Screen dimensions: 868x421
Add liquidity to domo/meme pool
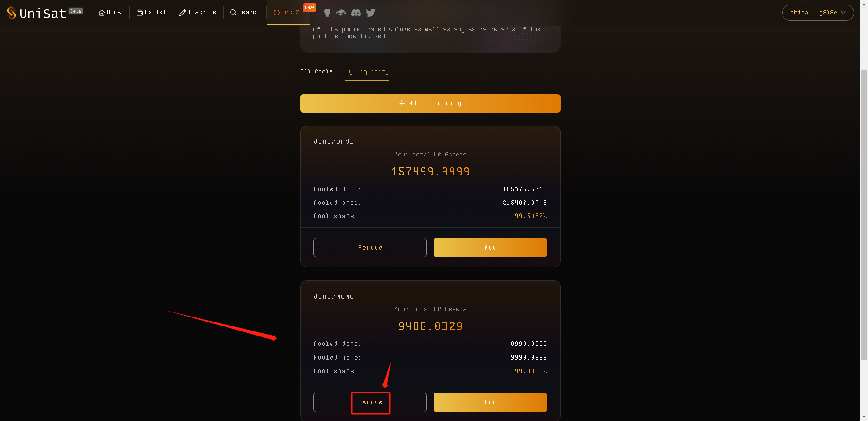[x=490, y=402]
